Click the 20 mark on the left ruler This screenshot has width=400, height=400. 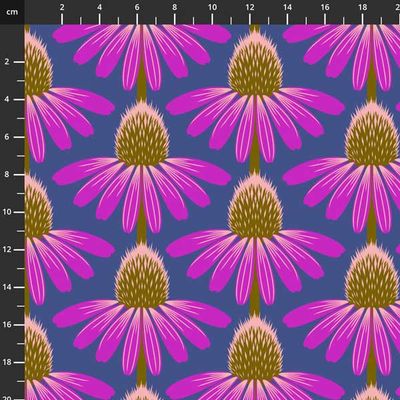click(7, 398)
